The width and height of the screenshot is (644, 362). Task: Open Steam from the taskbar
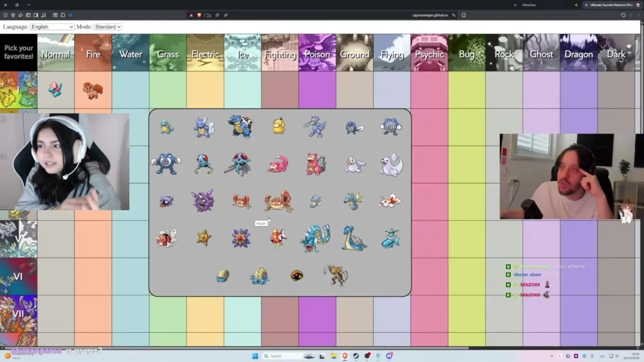coord(356,356)
